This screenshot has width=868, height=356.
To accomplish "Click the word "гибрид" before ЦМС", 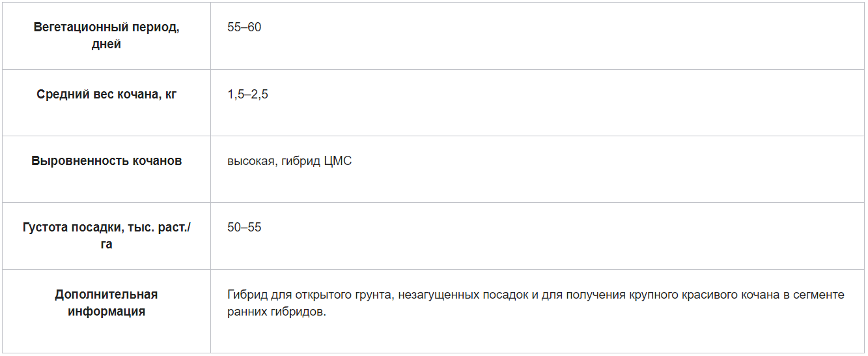I will coord(301,161).
